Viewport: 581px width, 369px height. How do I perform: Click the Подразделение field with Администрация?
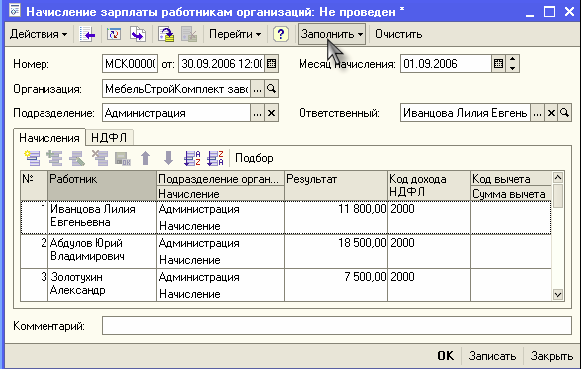click(176, 113)
